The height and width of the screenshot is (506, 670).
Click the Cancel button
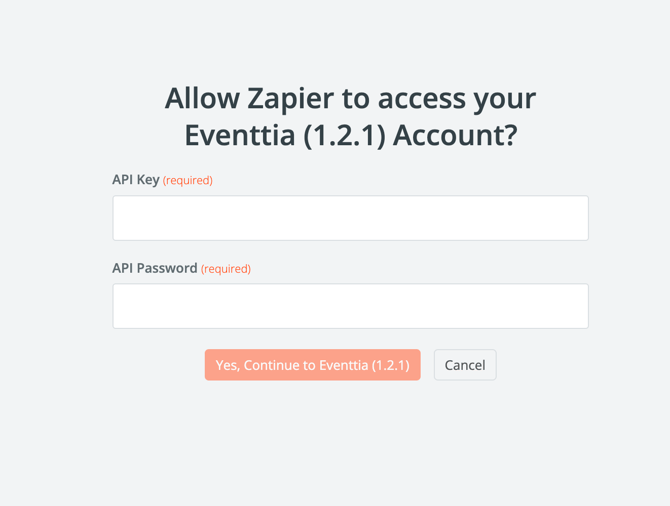click(x=465, y=365)
